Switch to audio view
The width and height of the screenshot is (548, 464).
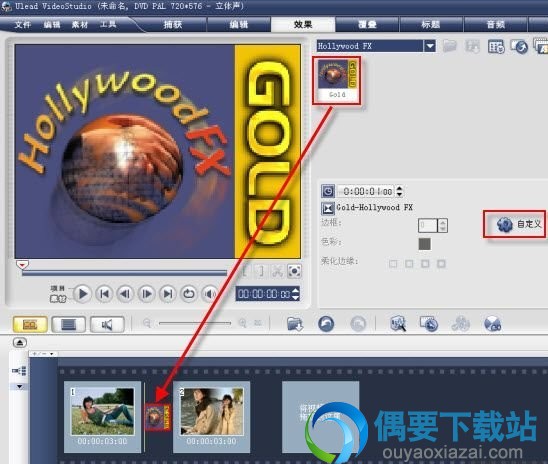[107, 325]
